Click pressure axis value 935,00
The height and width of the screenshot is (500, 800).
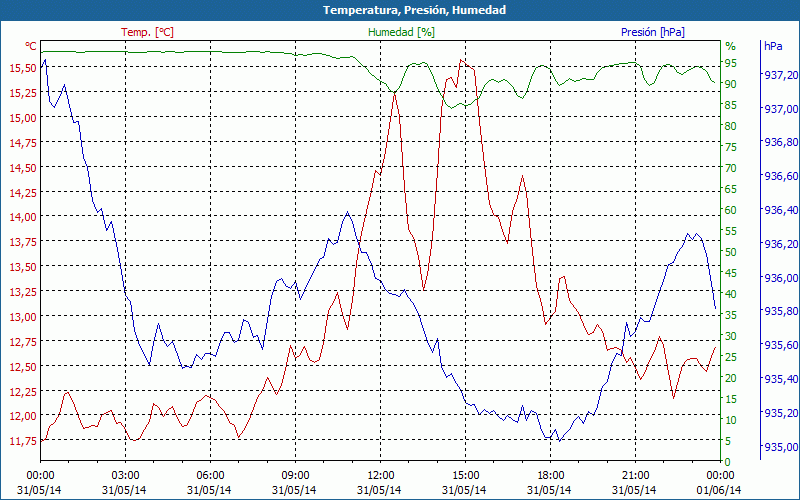coord(780,447)
